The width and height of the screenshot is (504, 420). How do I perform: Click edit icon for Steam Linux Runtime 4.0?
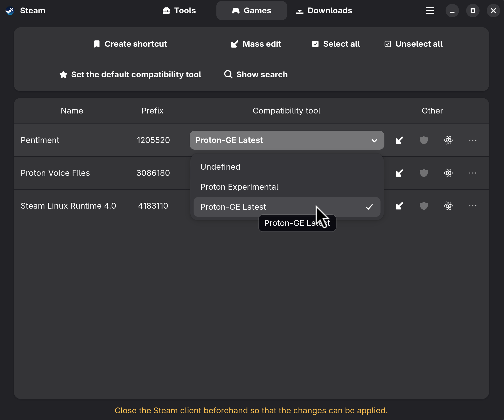[x=399, y=206]
